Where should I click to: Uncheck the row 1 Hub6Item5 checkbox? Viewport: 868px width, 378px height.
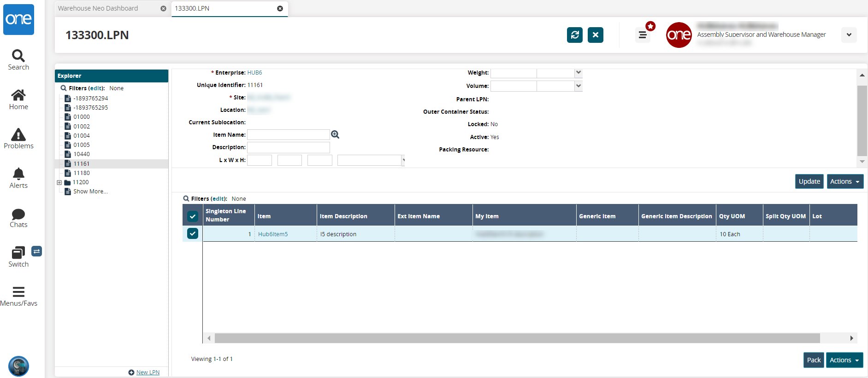click(x=193, y=233)
